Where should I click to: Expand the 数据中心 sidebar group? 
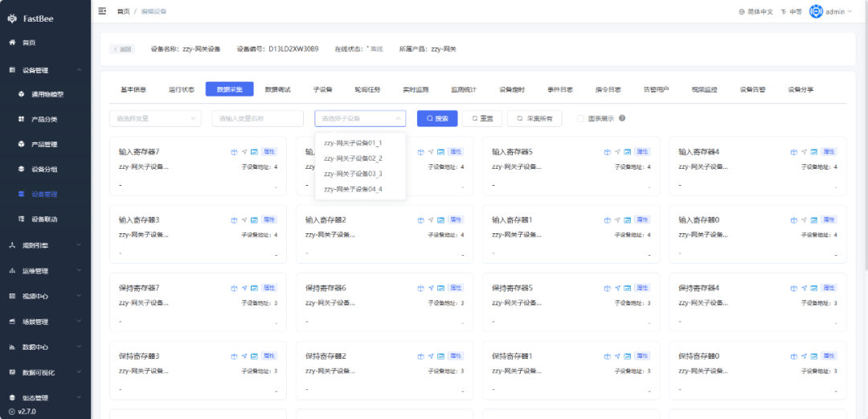[45, 347]
